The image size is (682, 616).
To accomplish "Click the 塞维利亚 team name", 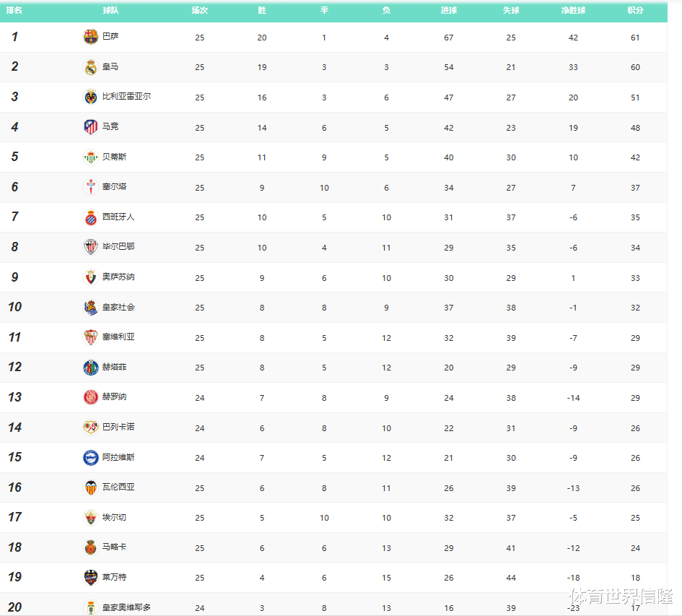I will [x=118, y=337].
